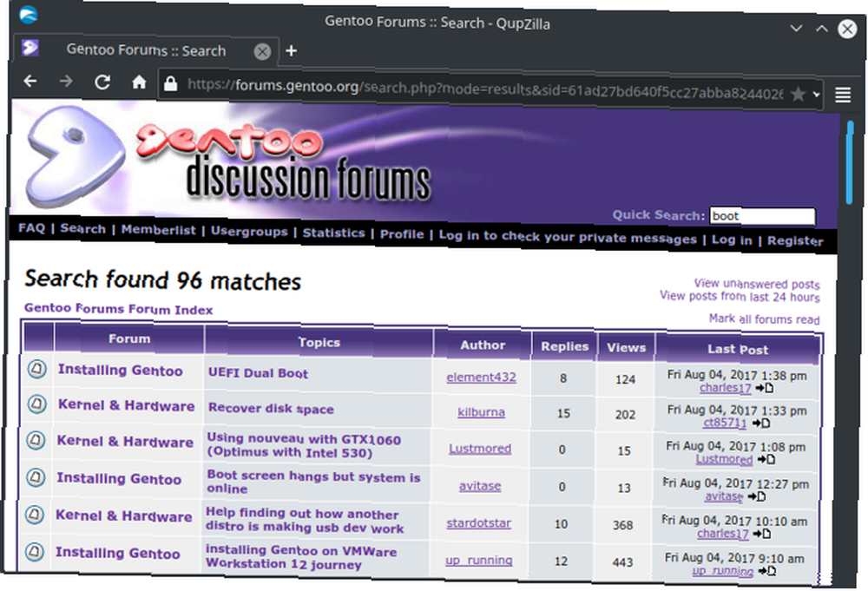Click the Gentoo logo image
The height and width of the screenshot is (591, 868).
click(x=76, y=155)
